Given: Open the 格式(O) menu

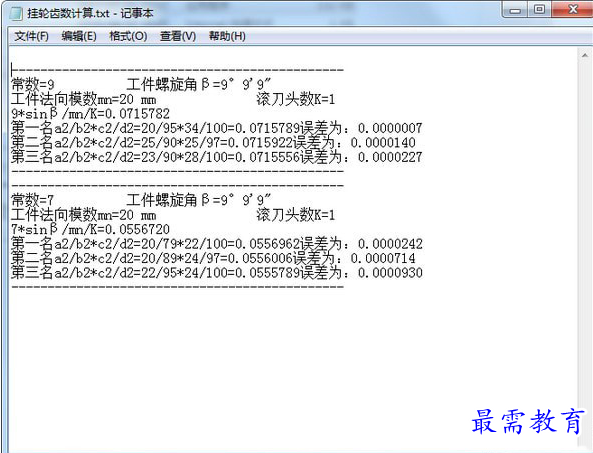Looking at the screenshot, I should [128, 36].
